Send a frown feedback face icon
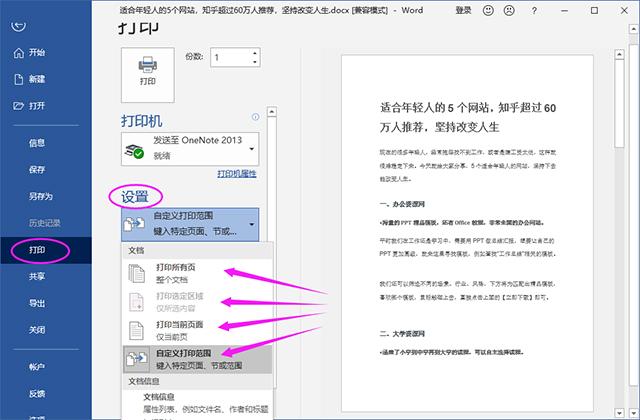Viewport: 640px width, 420px height. pyautogui.click(x=509, y=11)
